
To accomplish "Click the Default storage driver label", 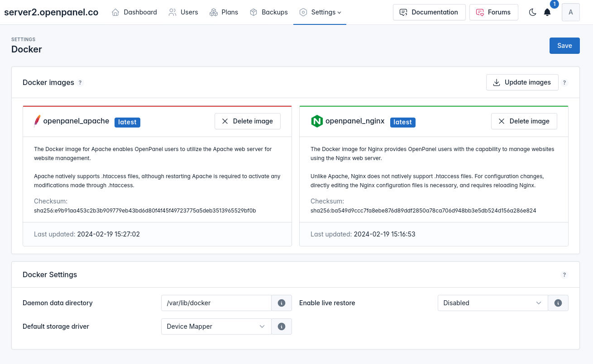I will click(x=56, y=326).
